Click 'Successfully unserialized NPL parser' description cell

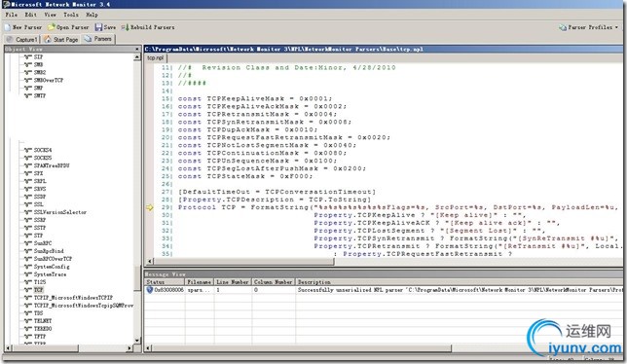[x=460, y=290]
